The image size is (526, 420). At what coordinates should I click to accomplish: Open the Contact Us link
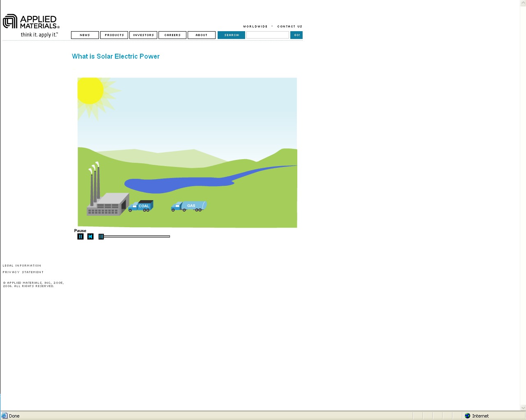point(289,26)
